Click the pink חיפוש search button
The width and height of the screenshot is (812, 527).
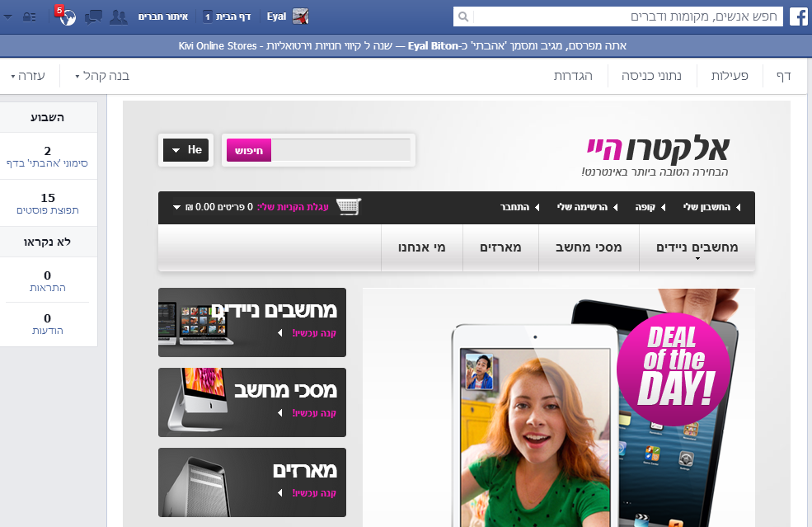[x=249, y=150]
